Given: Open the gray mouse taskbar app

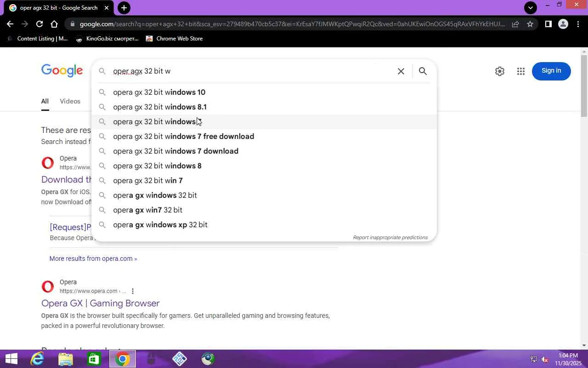Looking at the screenshot, I should click(x=151, y=359).
